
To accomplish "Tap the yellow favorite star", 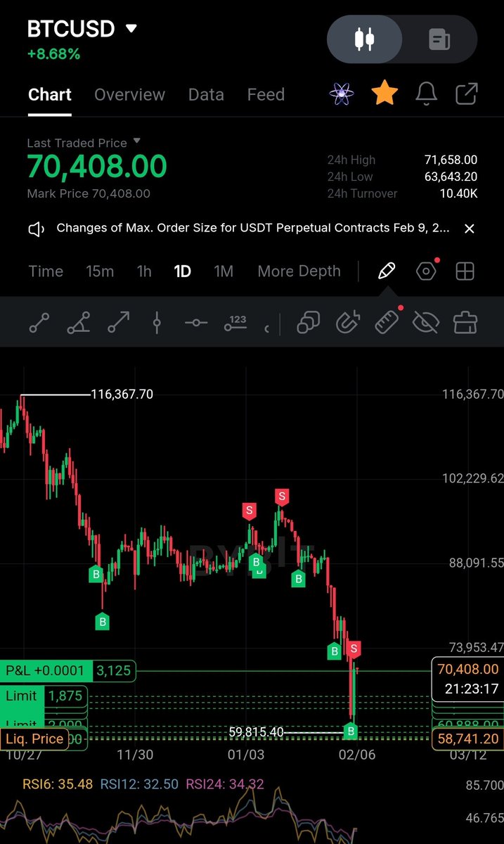I will pyautogui.click(x=385, y=93).
